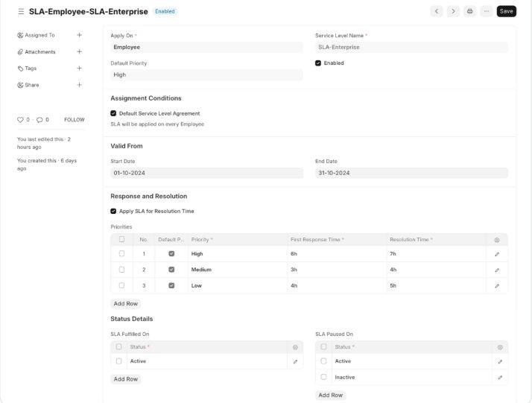Click the Service Level Name input
The image size is (532, 403).
point(411,47)
